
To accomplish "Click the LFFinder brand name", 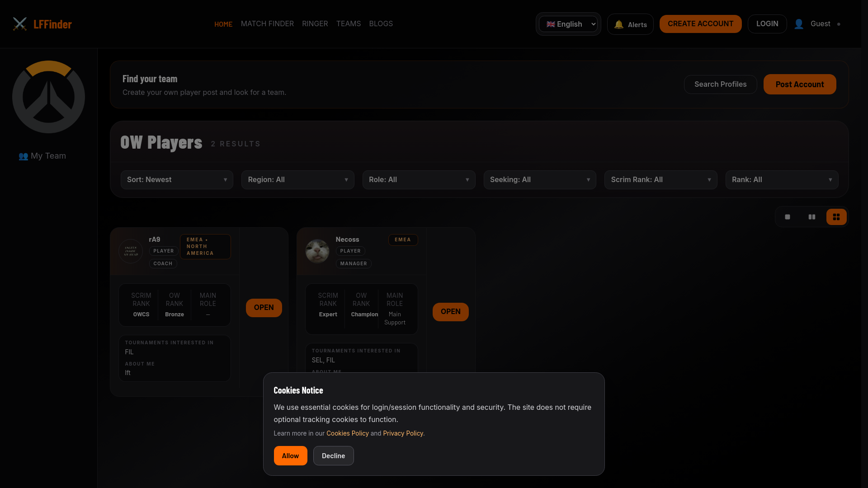I will (52, 24).
